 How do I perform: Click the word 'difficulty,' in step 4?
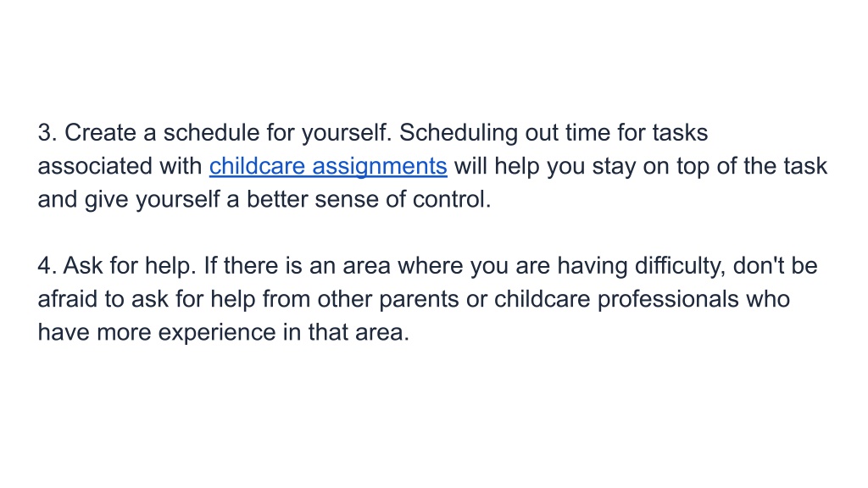tap(681, 265)
